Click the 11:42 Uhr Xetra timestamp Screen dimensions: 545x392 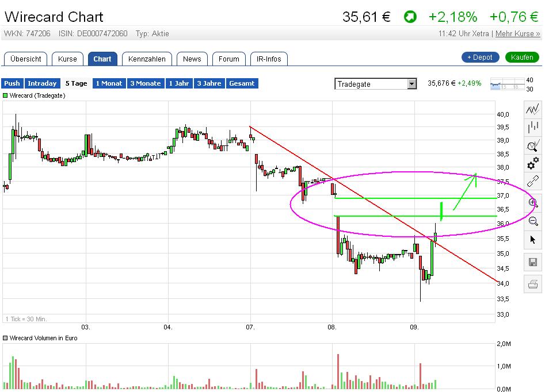coord(463,34)
